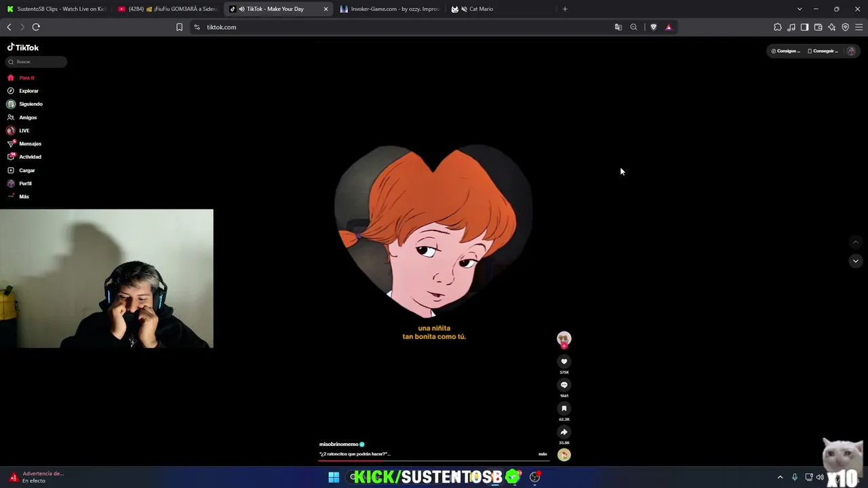Open the browser hamburger menu
868x488 pixels.
tap(859, 27)
